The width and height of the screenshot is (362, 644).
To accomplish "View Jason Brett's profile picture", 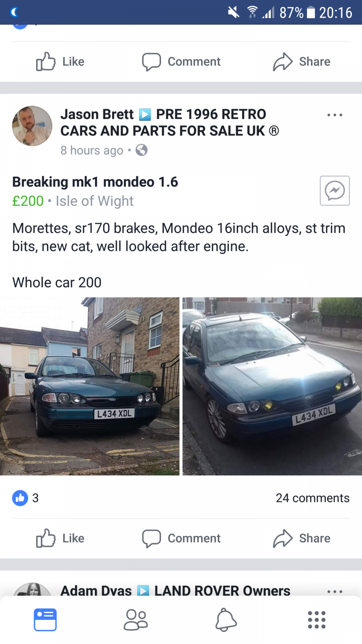I will [32, 126].
